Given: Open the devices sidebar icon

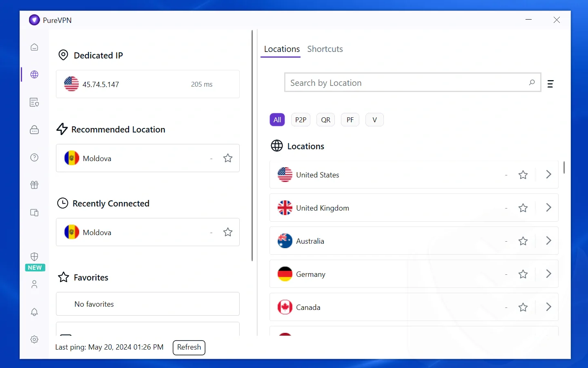Looking at the screenshot, I should tap(34, 213).
